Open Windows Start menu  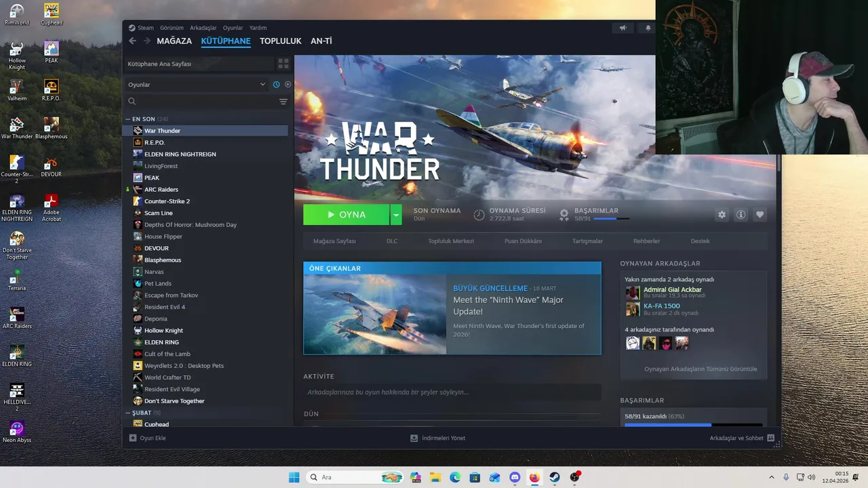click(294, 477)
